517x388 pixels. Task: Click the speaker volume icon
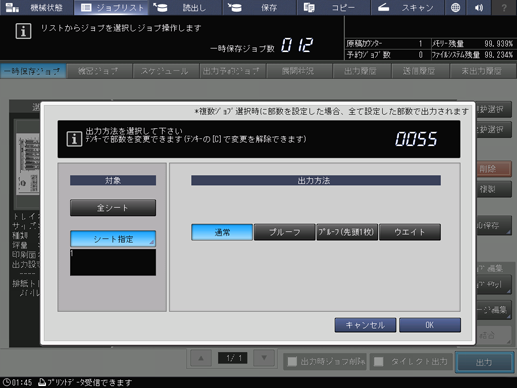[479, 7]
